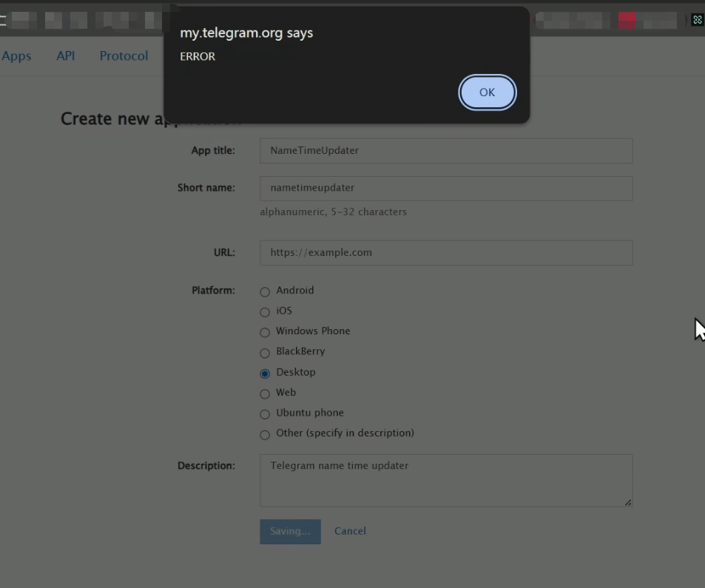Select the Web platform option
The height and width of the screenshot is (588, 705).
click(x=265, y=393)
